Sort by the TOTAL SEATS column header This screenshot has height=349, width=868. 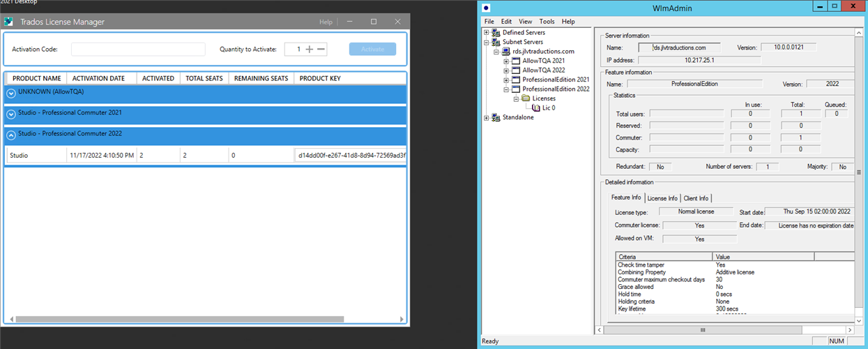[204, 78]
